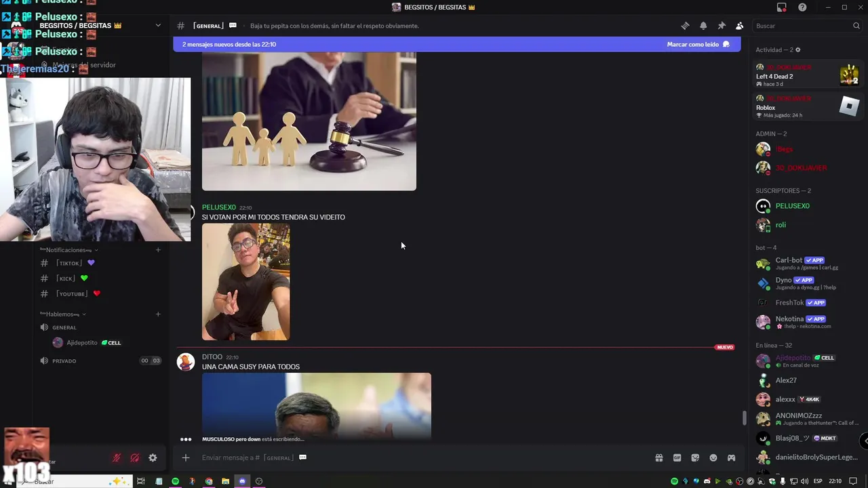Click the new messages banner text
Viewport: 868px width, 488px height.
click(229, 44)
